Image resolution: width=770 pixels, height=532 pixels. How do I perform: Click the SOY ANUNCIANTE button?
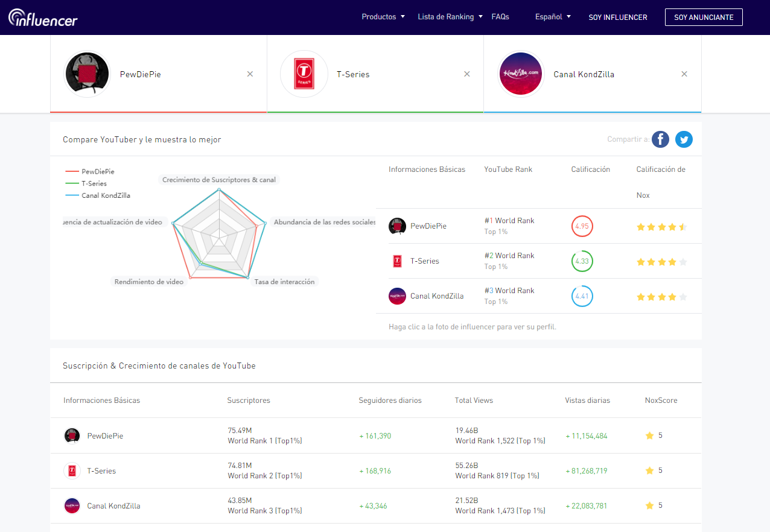pos(704,17)
